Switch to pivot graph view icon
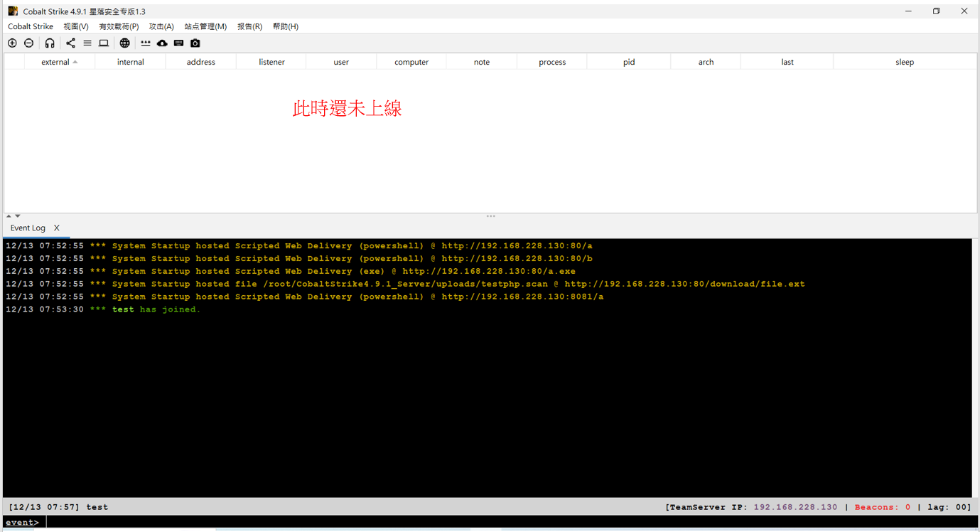 click(70, 43)
